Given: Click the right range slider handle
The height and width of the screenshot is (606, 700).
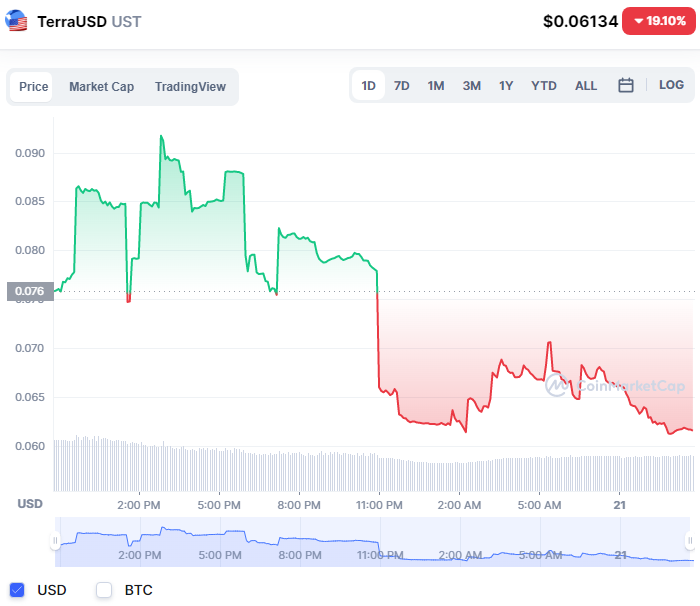Looking at the screenshot, I should 690,541.
